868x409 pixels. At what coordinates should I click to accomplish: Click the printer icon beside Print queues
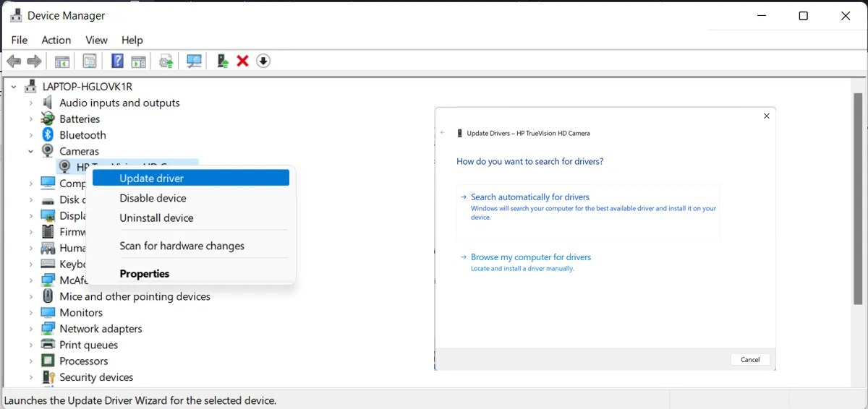[48, 345]
